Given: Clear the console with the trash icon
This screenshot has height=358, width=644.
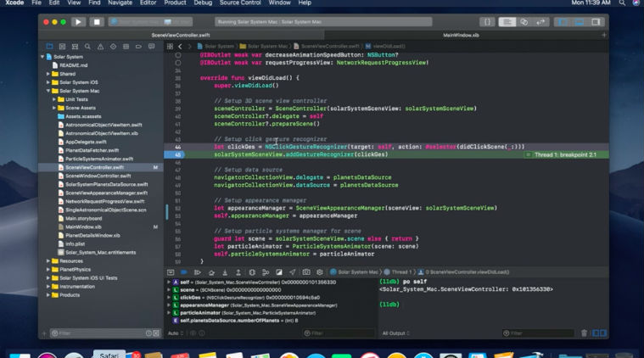Looking at the screenshot, I should (x=584, y=333).
